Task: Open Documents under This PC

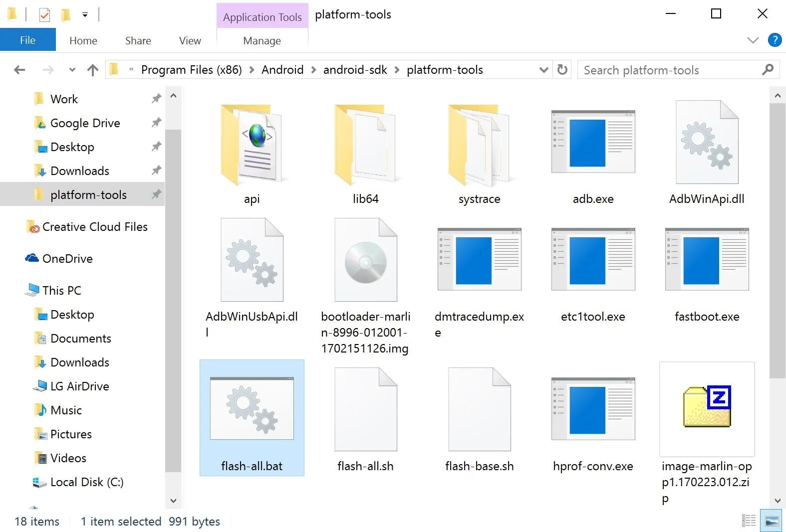Action: [x=81, y=338]
